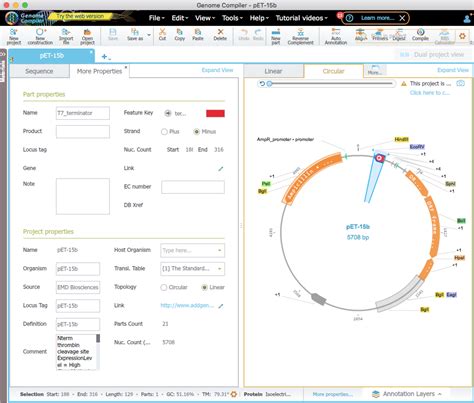474x403 pixels.
Task: Switch to the Sequence tab
Action: point(39,71)
